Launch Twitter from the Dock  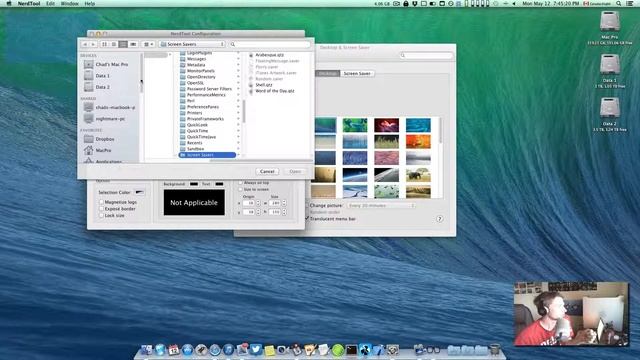coord(256,350)
